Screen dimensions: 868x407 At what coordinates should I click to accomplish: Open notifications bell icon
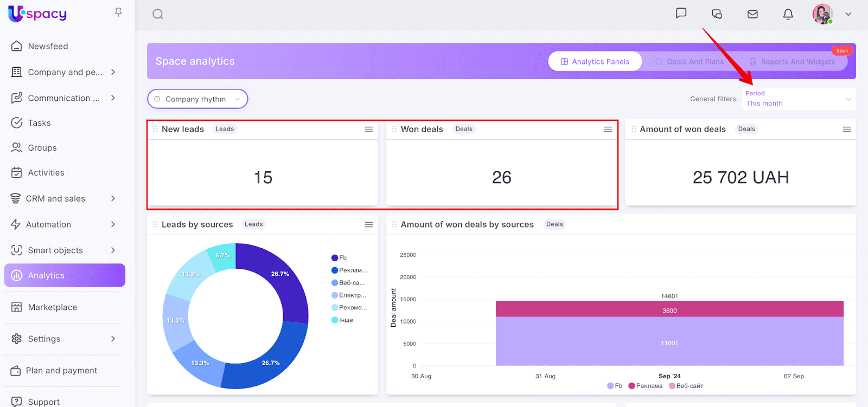[x=788, y=14]
